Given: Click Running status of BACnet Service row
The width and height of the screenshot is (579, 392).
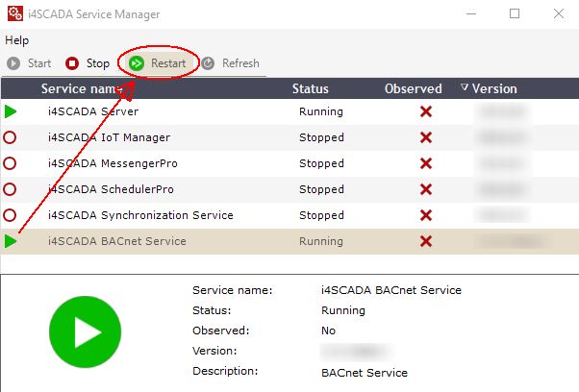Looking at the screenshot, I should click(321, 241).
